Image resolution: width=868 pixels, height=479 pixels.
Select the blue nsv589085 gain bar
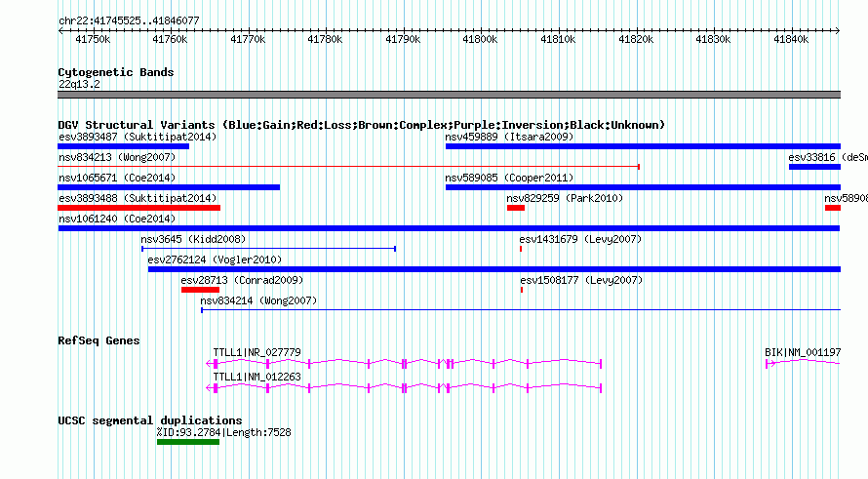coord(644,187)
